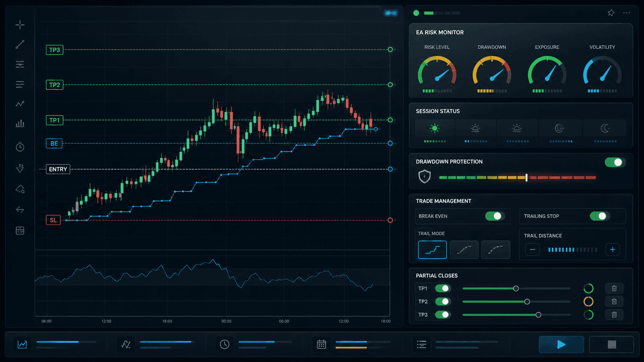Select the step trail mode
The width and height of the screenshot is (644, 362).
[x=432, y=250]
